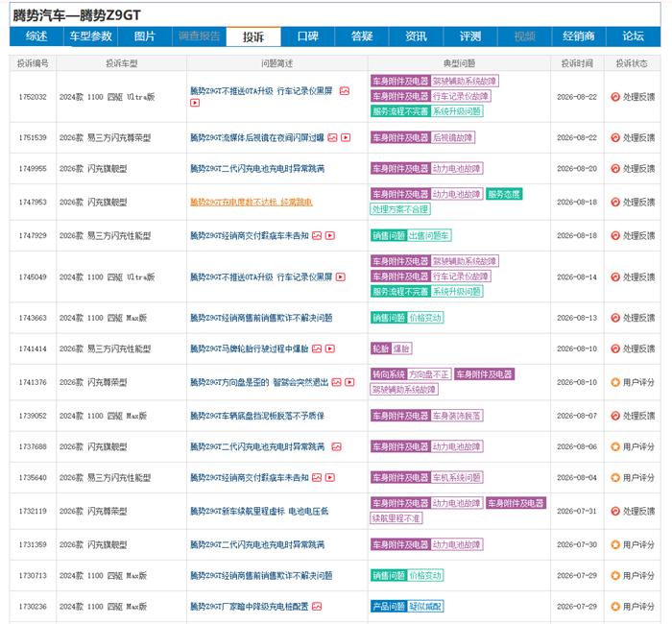The height and width of the screenshot is (624, 672).
Task: Select the 论坛 tab
Action: (633, 36)
